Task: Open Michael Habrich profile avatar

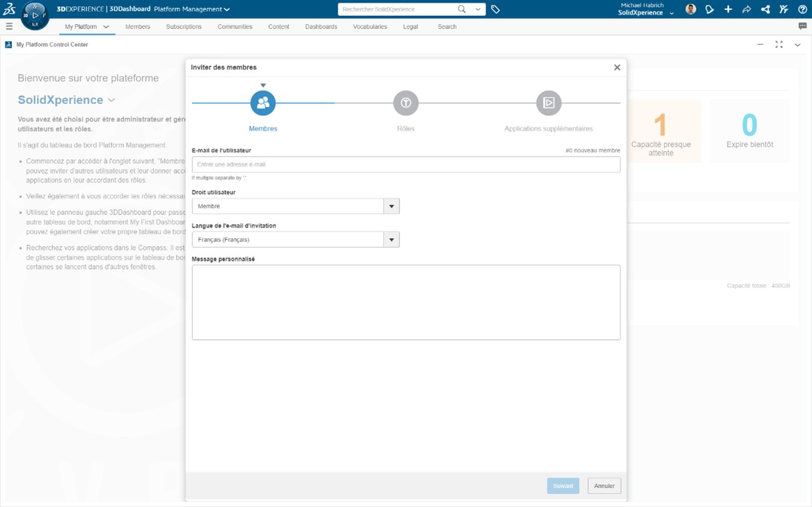Action: 690,9
